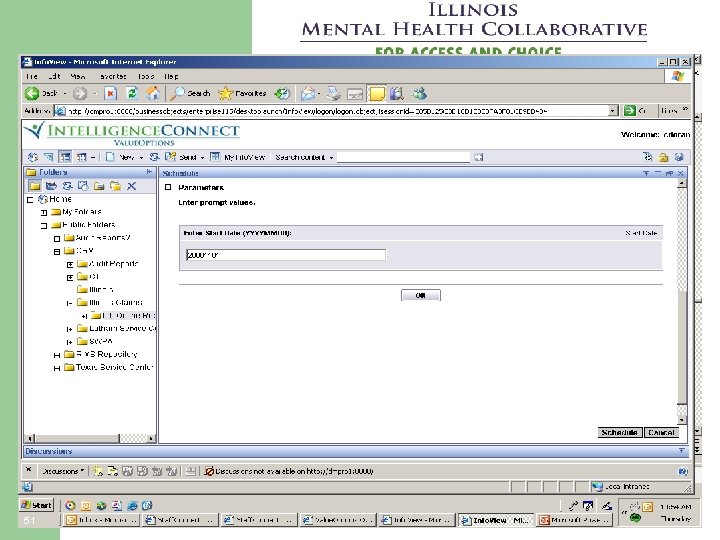Open the File menu

coord(31,76)
